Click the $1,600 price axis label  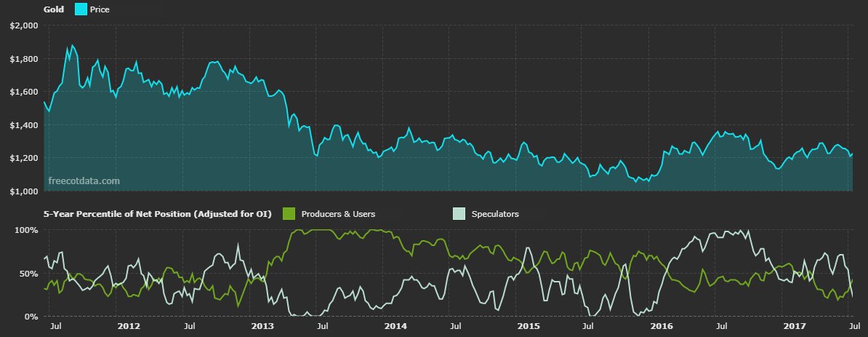coord(24,92)
